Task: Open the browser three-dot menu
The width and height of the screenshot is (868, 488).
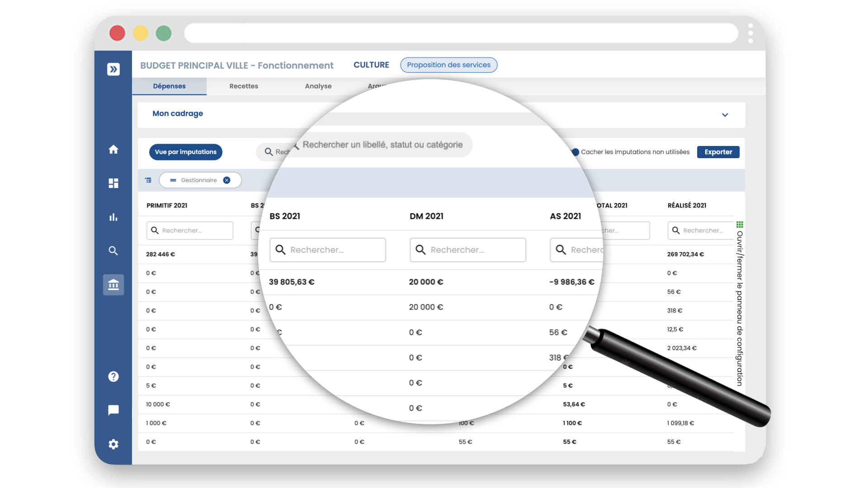Action: click(x=750, y=33)
